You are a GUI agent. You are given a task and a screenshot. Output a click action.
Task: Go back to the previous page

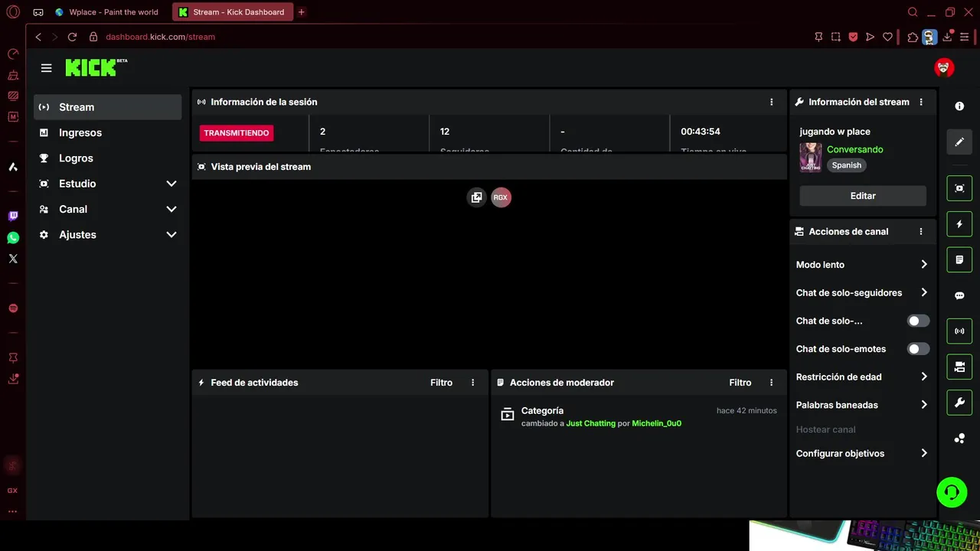[38, 37]
